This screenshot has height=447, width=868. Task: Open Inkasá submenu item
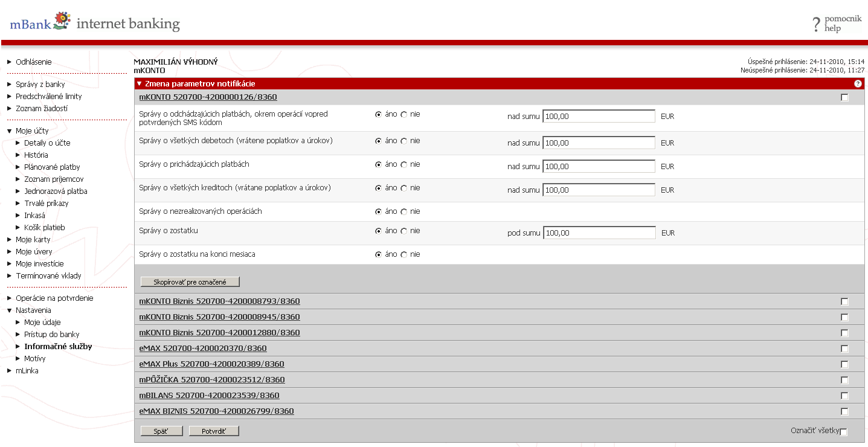tap(34, 215)
